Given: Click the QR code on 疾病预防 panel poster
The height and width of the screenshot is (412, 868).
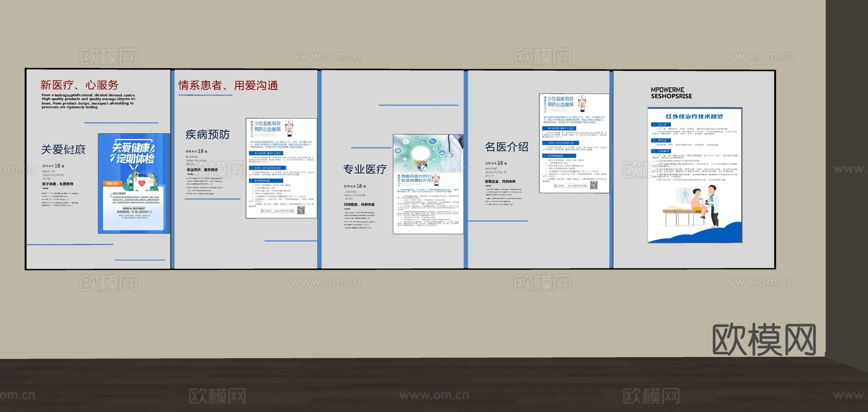Looking at the screenshot, I should [301, 210].
